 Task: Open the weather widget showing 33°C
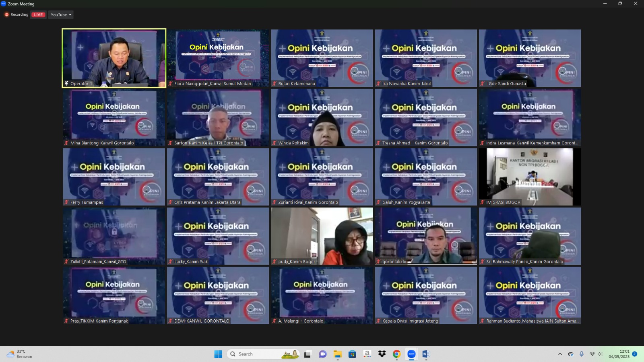(x=19, y=354)
